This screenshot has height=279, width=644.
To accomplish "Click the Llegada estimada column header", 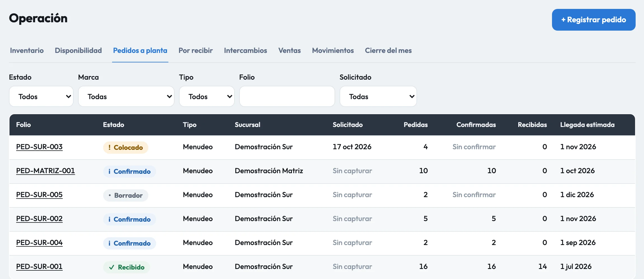I will [587, 125].
